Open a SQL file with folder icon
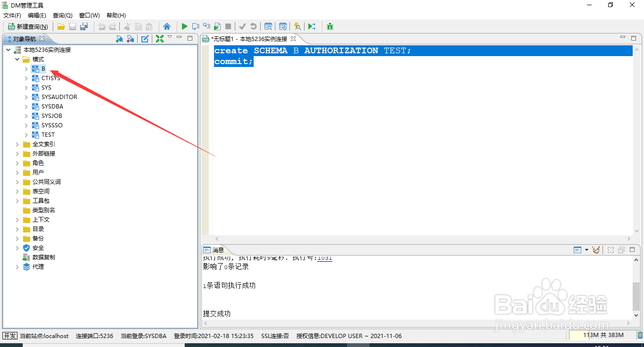 61,27
